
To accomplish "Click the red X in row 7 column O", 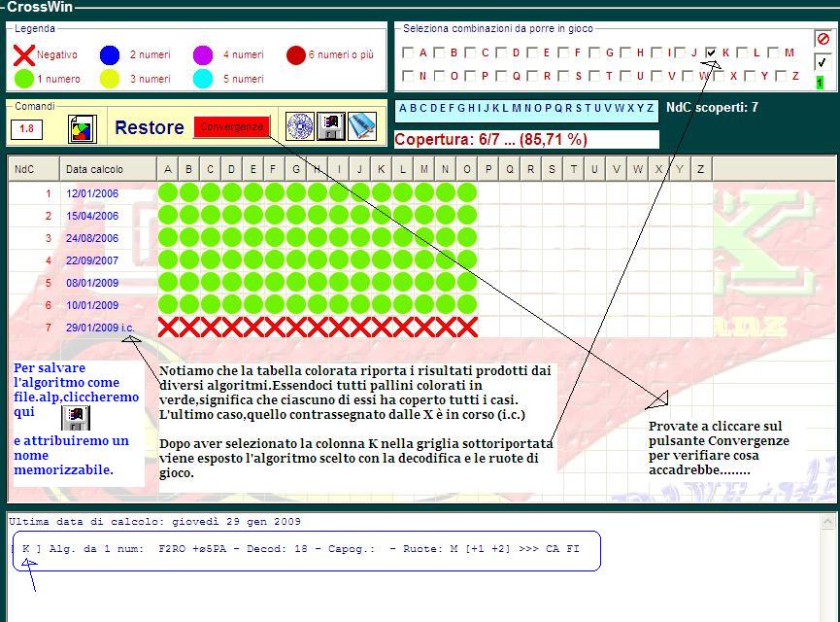I will coord(467,328).
